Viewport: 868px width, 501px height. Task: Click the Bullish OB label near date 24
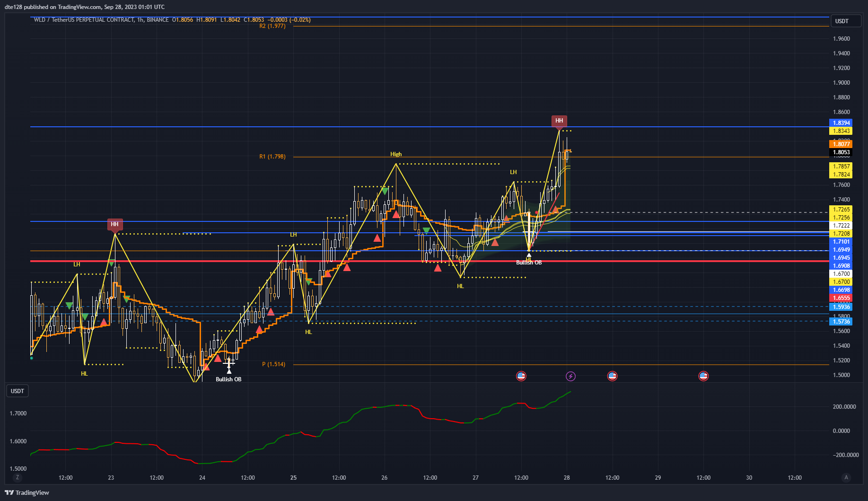228,379
